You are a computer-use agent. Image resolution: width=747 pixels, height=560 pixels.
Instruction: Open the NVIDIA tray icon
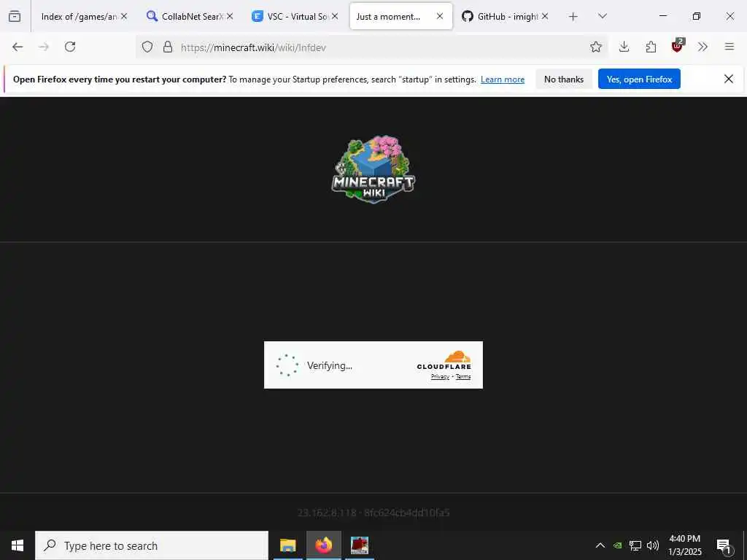coord(617,545)
